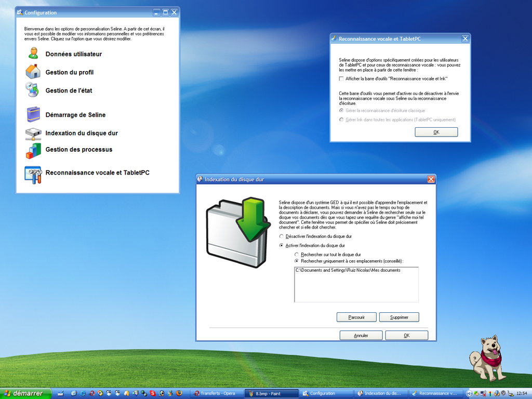The width and height of the screenshot is (532, 399).
Task: Launch Internet Explorer from quick launch
Action: [x=83, y=394]
